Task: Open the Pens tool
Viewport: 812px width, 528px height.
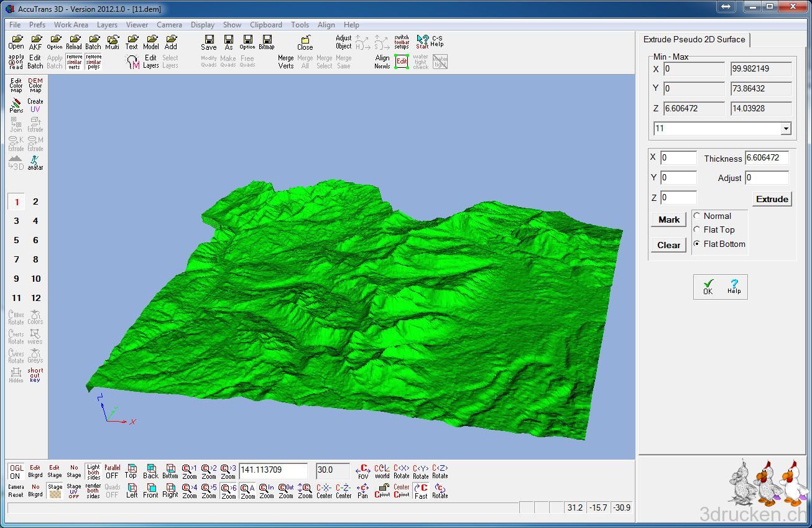Action: click(x=16, y=105)
